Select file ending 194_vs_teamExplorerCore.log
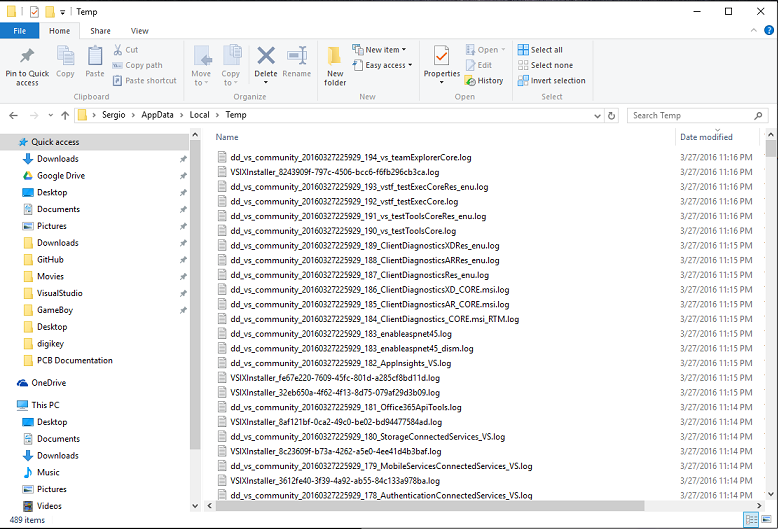The width and height of the screenshot is (778, 529). tap(351, 157)
